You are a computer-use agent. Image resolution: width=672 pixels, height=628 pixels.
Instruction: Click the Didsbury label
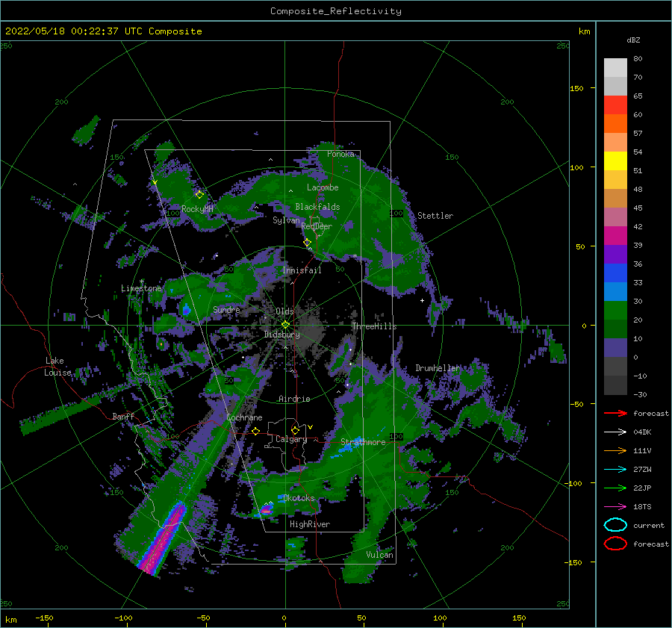282,335
